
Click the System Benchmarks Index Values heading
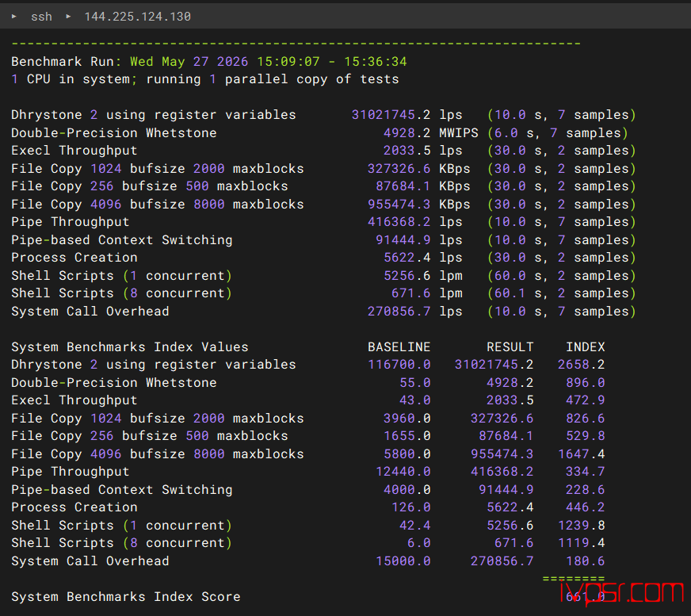[130, 347]
